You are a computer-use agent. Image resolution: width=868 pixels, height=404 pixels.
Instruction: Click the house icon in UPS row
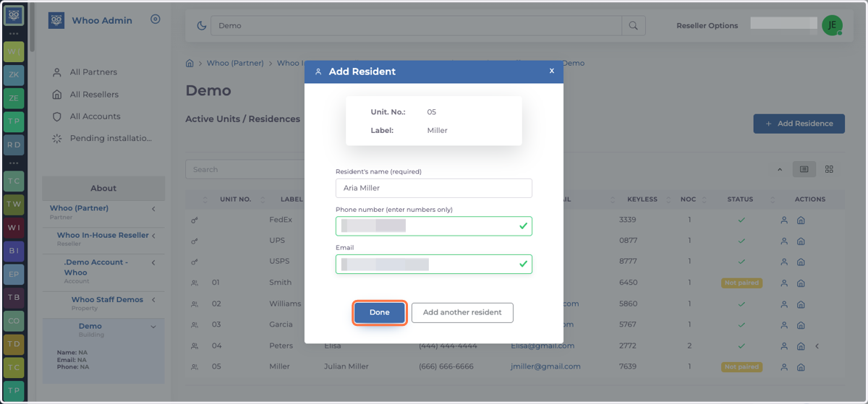tap(801, 241)
